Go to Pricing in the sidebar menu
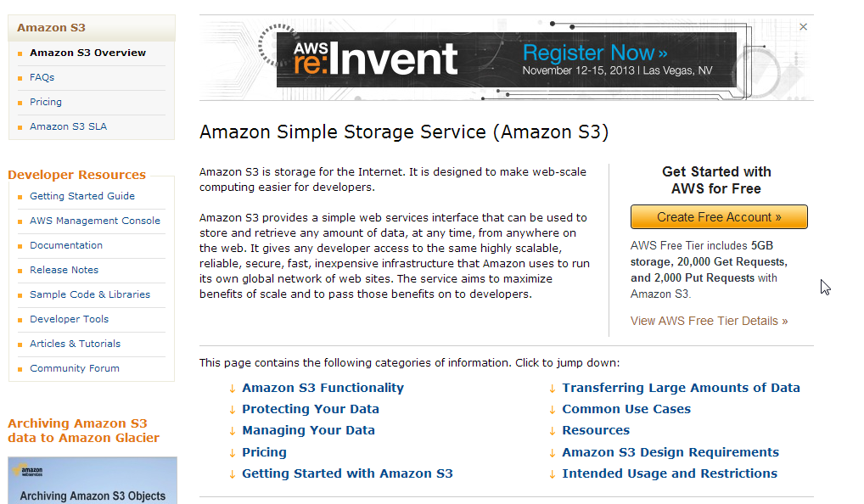The width and height of the screenshot is (864, 504). click(46, 102)
